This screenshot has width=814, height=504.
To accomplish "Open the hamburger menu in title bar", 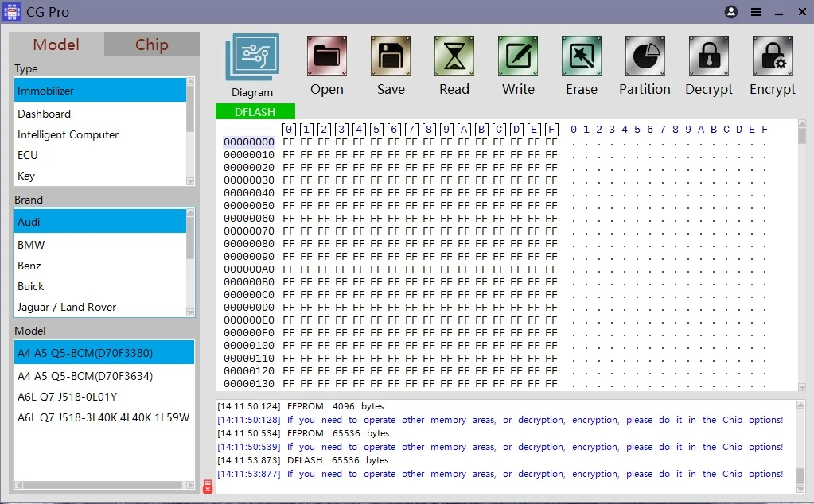I will 756,12.
